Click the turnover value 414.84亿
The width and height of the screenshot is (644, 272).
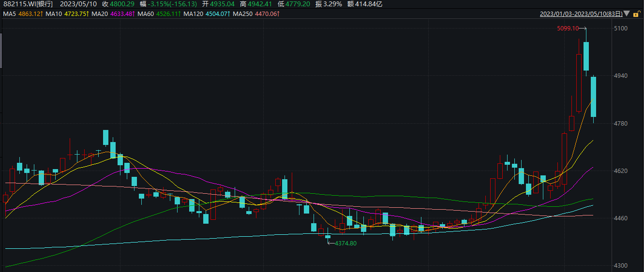369,4
